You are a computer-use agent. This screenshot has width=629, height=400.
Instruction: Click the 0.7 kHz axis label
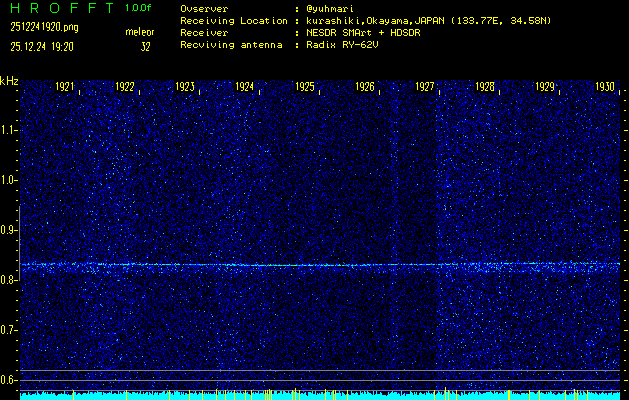click(8, 330)
